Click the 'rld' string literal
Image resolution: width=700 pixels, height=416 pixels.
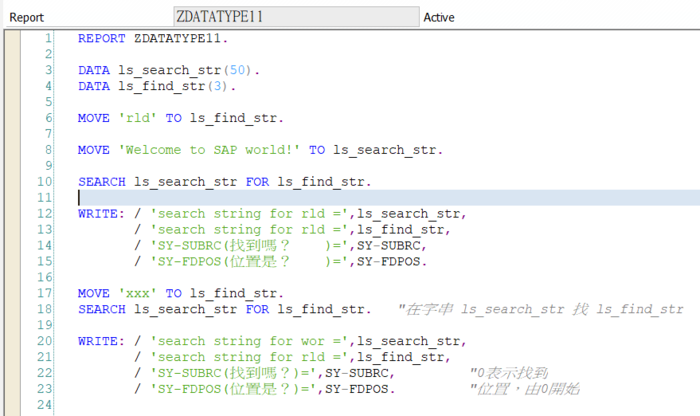coord(137,118)
